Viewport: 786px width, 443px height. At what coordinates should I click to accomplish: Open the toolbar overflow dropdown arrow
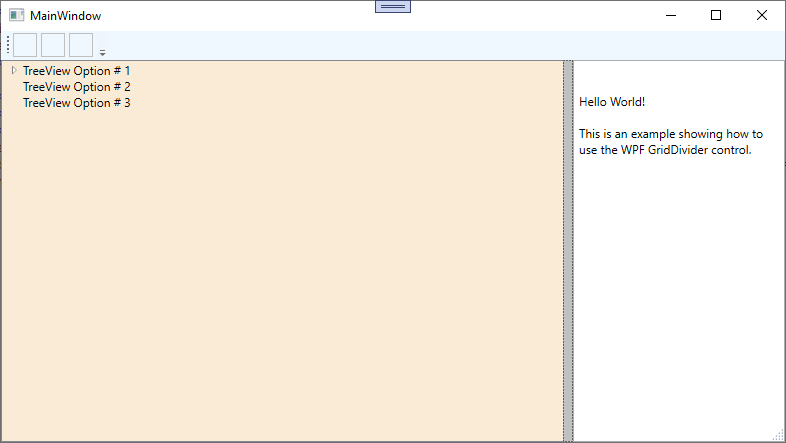102,52
